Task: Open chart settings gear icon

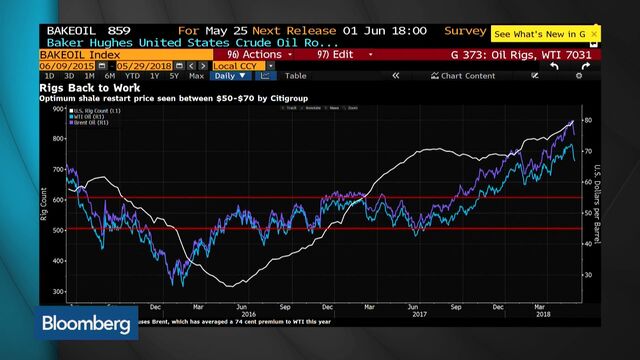Action: tap(579, 76)
